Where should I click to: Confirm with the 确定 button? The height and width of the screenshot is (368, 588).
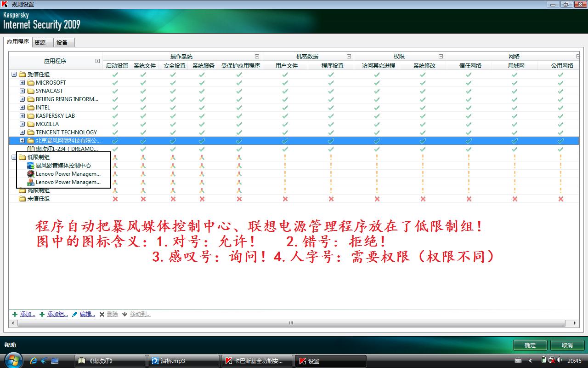tap(530, 345)
